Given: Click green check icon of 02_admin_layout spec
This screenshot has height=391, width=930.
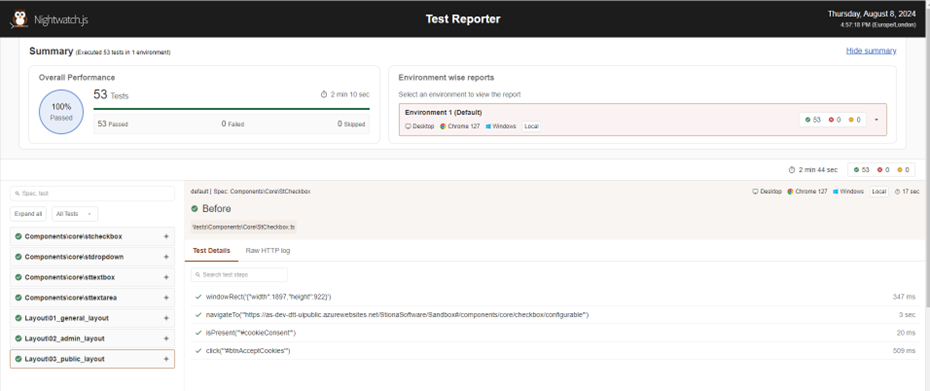Looking at the screenshot, I should [18, 338].
